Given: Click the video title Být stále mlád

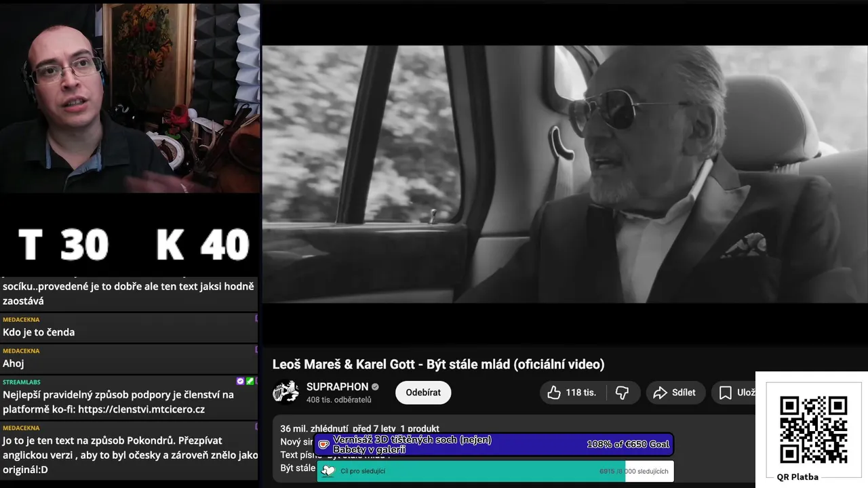Looking at the screenshot, I should (438, 364).
